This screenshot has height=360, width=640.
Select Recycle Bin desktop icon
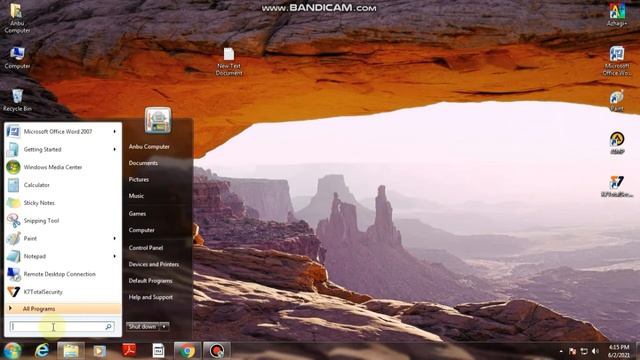pyautogui.click(x=17, y=100)
